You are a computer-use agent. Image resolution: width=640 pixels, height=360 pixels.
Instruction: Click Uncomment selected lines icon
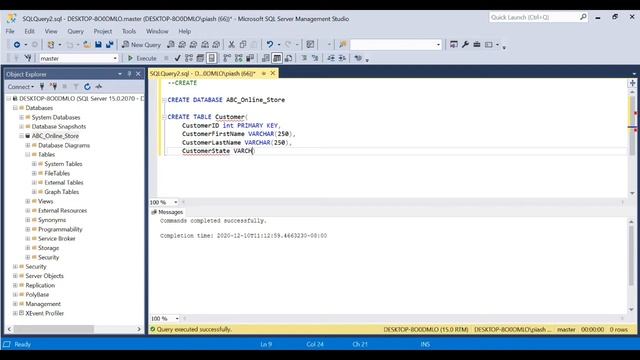click(315, 58)
